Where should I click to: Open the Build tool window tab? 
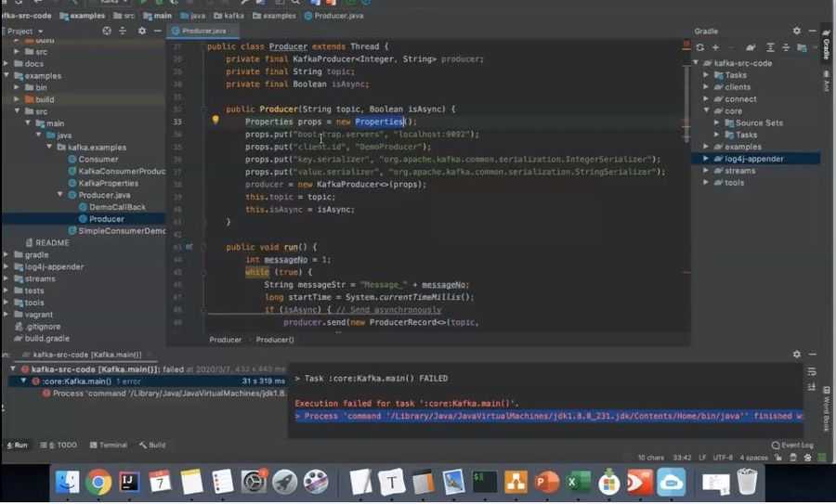[x=152, y=445]
